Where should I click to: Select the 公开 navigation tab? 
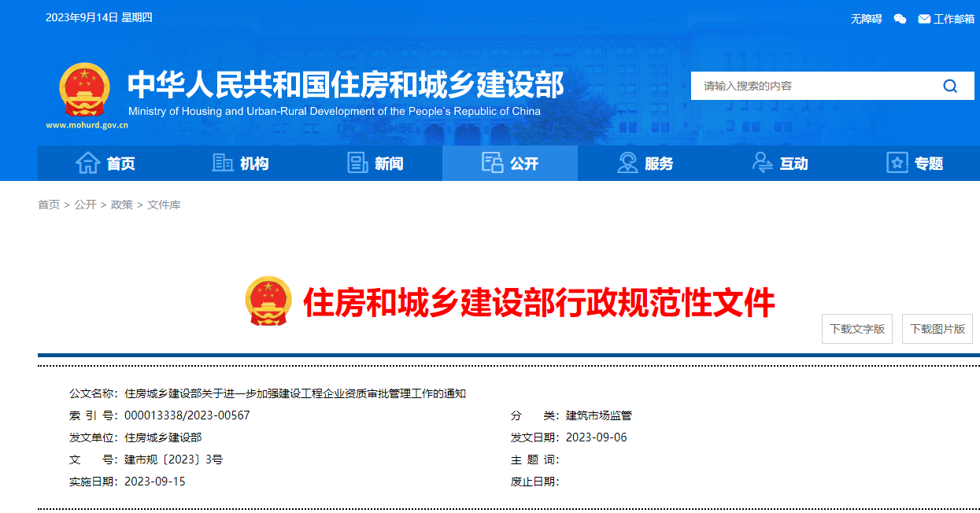pyautogui.click(x=510, y=163)
